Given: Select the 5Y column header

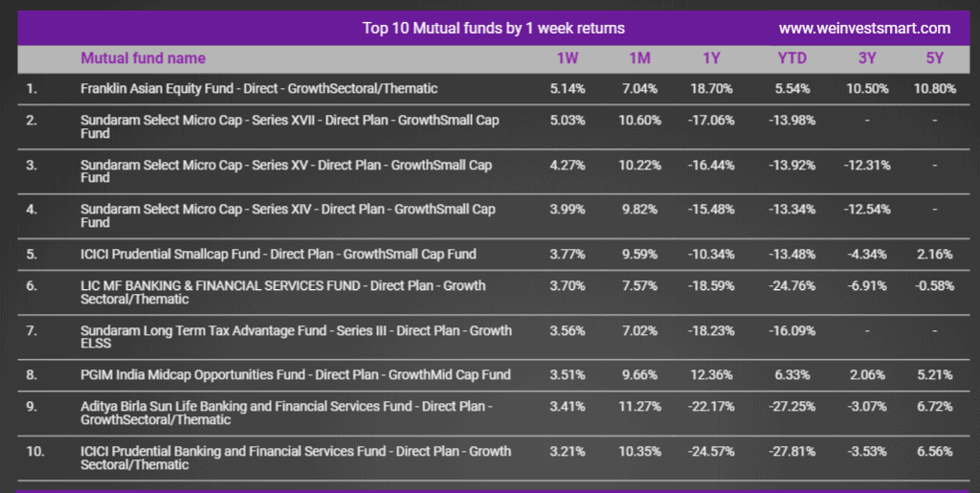Looking at the screenshot, I should coord(934,58).
